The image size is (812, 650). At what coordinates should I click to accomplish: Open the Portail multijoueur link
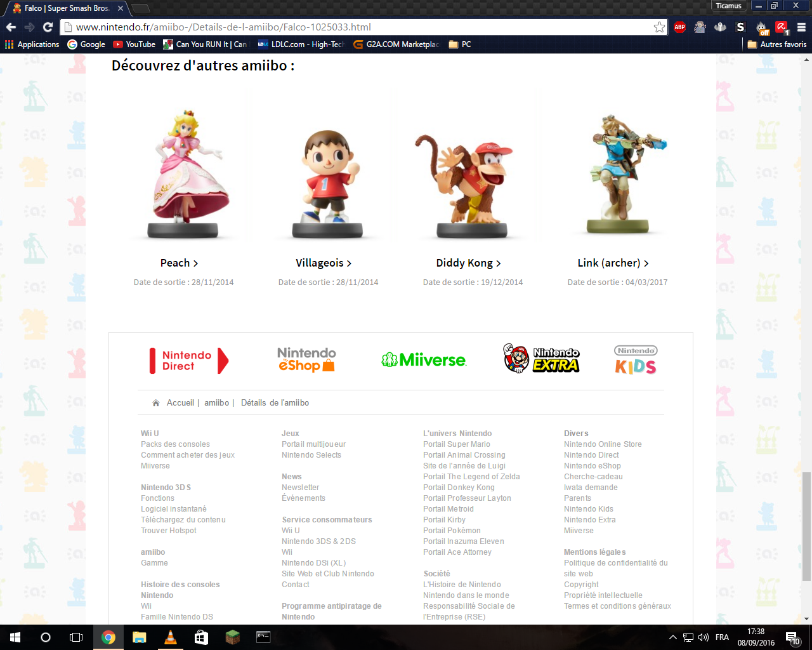313,444
